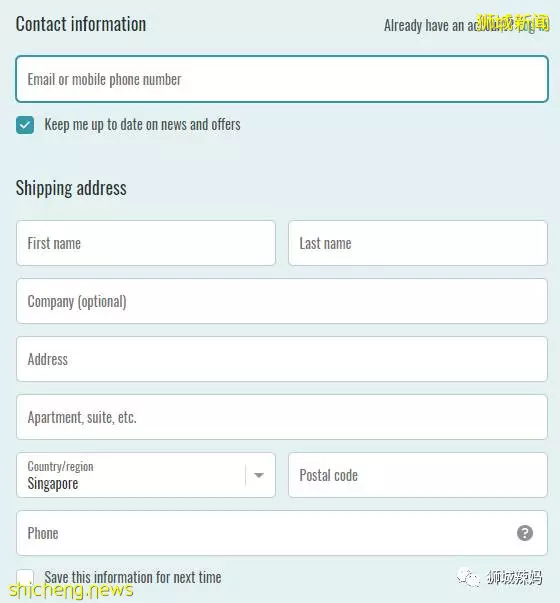The height and width of the screenshot is (603, 560).
Task: Enable Save this information for next time
Action: coord(25,578)
